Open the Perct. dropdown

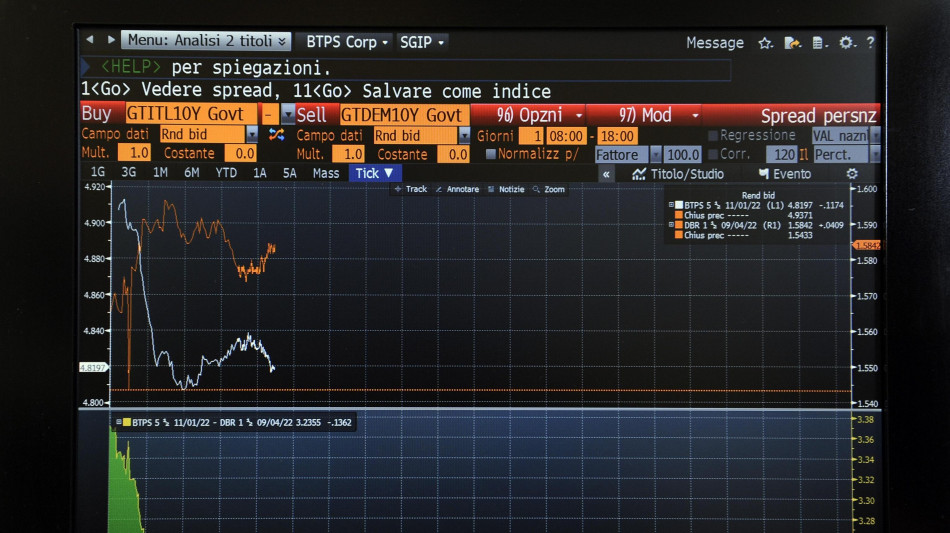pos(875,154)
